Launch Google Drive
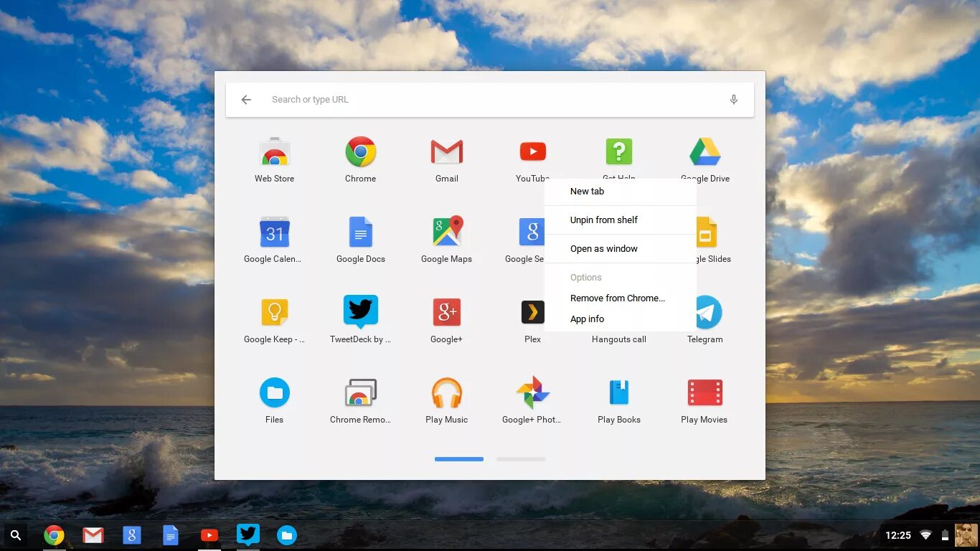Viewport: 980px width, 551px height. tap(705, 151)
